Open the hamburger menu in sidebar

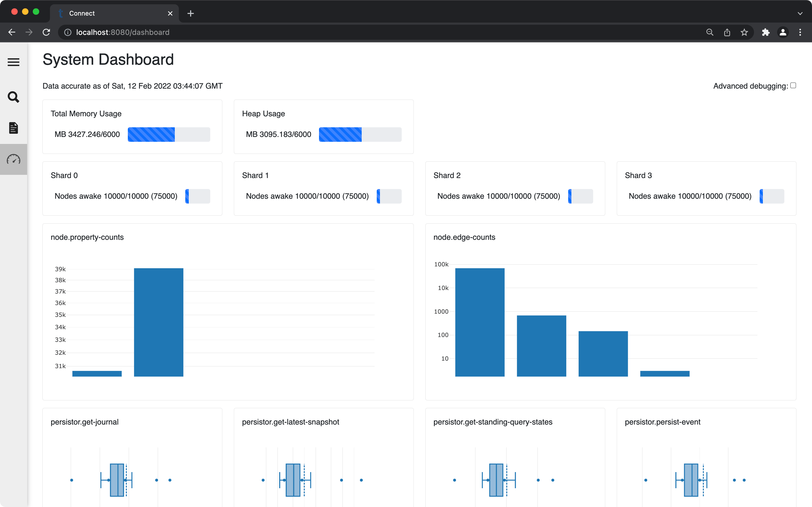pyautogui.click(x=13, y=62)
